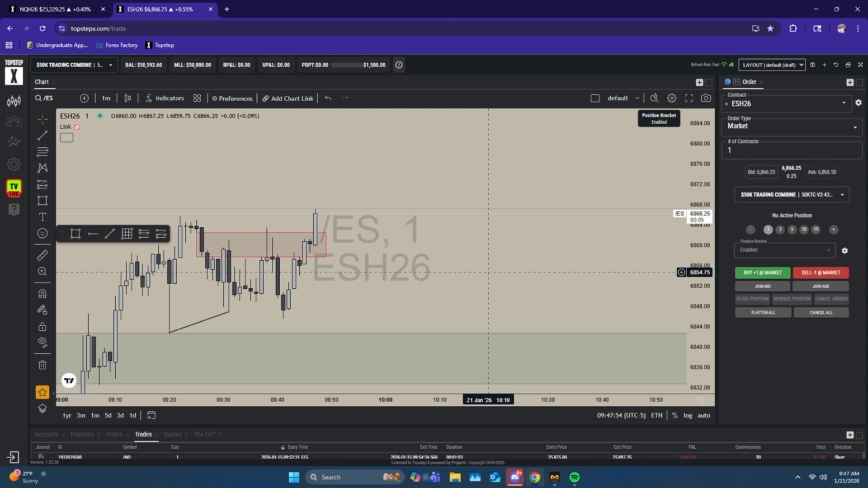Switch to the Orders tab

coord(114,434)
